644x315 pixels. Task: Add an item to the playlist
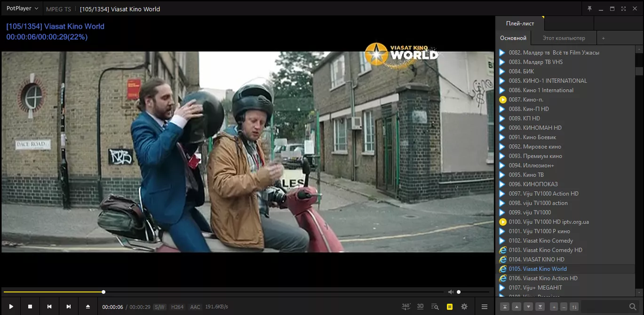(x=554, y=307)
